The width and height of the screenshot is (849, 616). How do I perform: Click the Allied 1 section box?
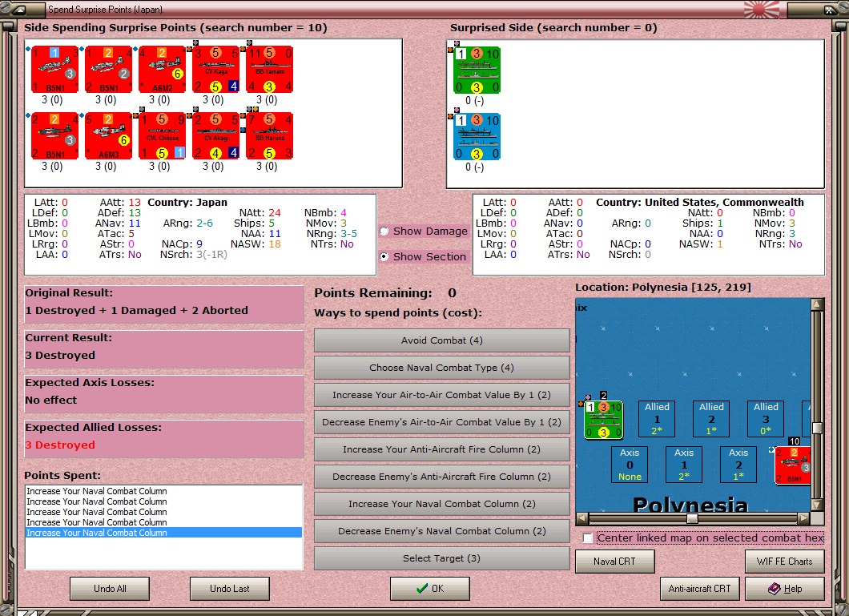tap(657, 419)
